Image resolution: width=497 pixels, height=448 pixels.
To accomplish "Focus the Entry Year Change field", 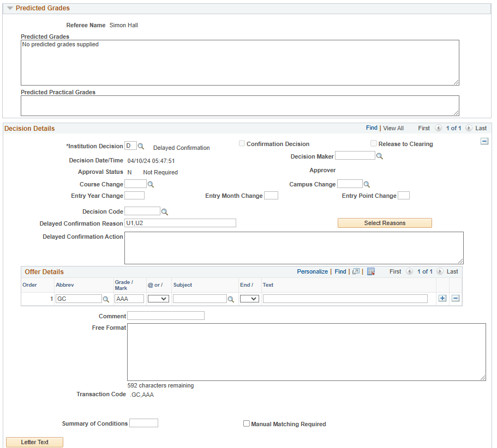I will (134, 195).
